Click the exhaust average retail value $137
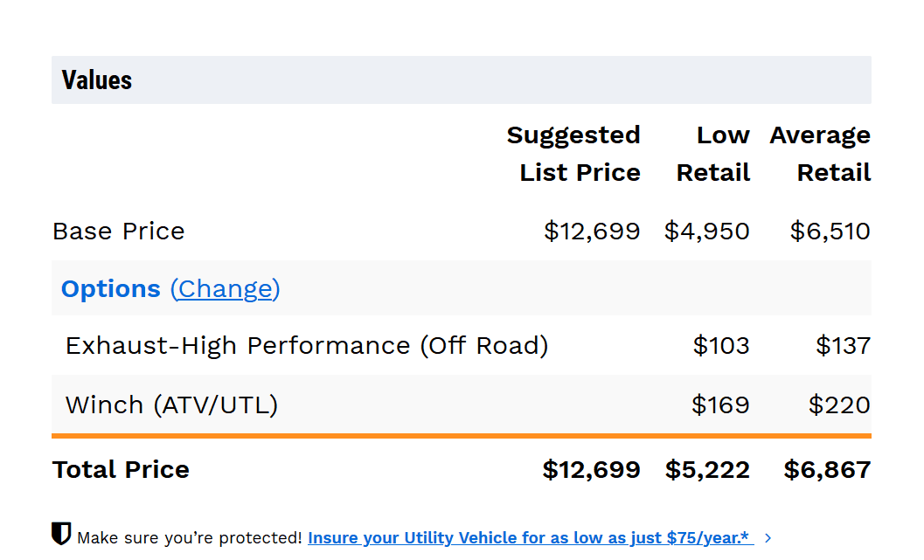This screenshot has height=560, width=924. pos(843,346)
